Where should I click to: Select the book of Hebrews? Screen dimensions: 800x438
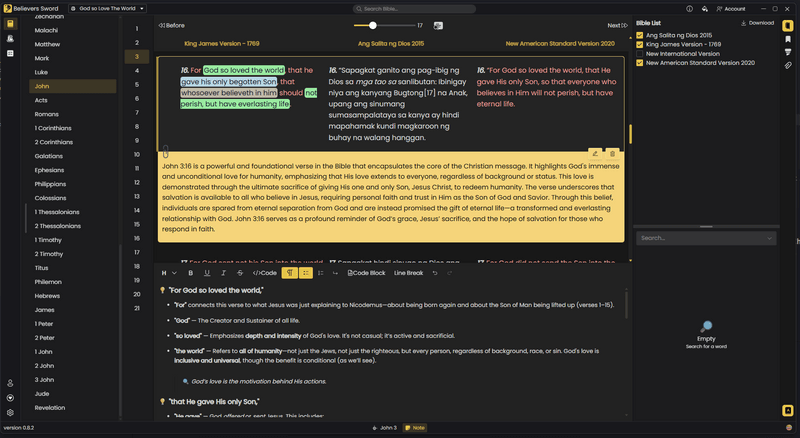point(72,296)
